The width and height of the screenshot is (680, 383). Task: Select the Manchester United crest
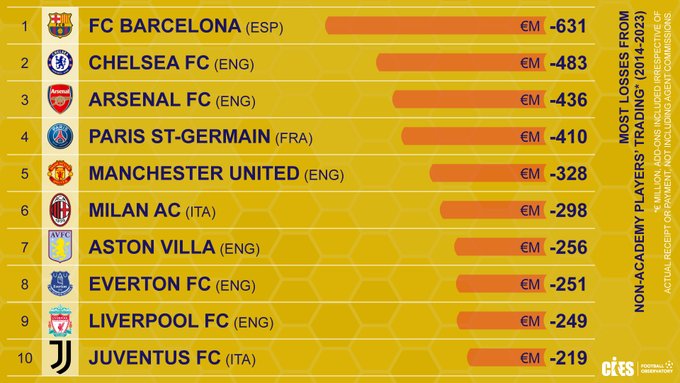click(x=60, y=173)
